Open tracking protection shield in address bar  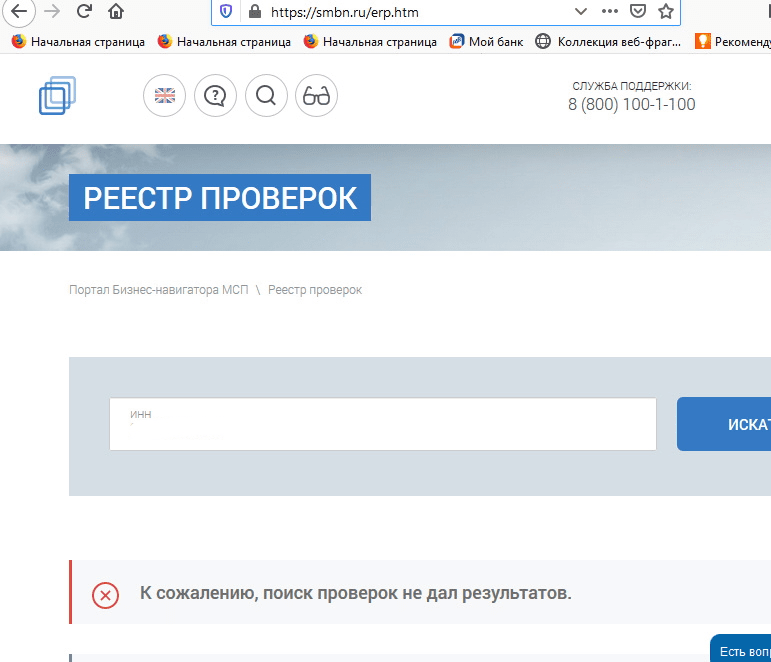click(226, 11)
